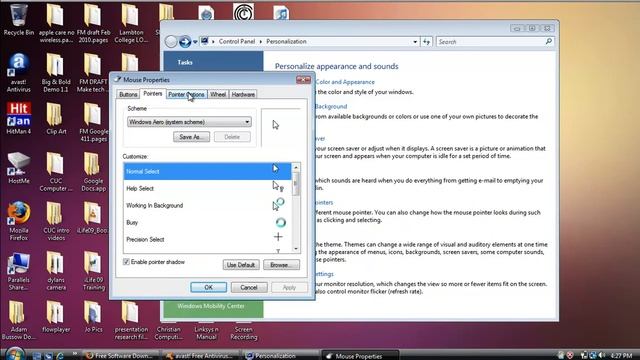
Task: Switch to Free Software Down... taskbar item
Action: (x=121, y=356)
